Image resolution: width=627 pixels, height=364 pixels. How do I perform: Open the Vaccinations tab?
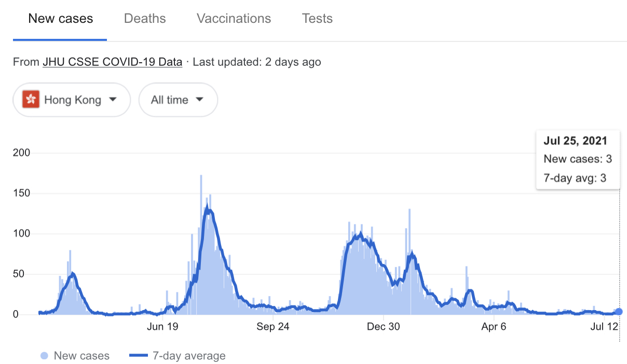(x=234, y=19)
